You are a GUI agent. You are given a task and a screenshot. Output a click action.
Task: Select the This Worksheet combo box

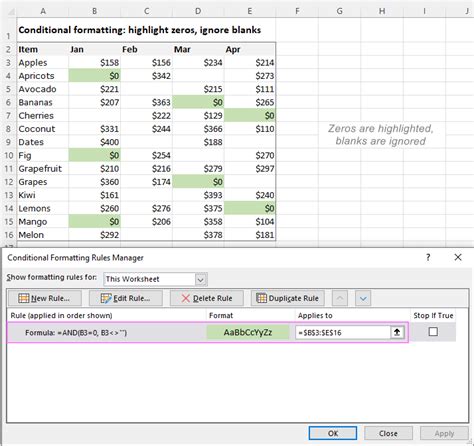(x=155, y=279)
